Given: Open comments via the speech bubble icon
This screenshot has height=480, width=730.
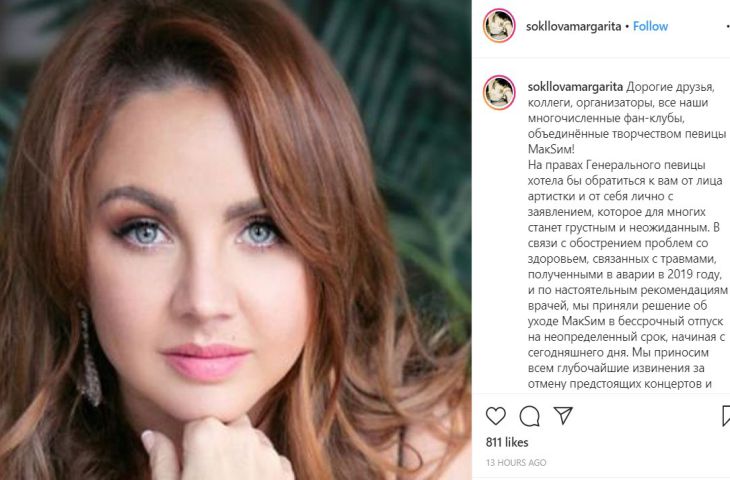Looking at the screenshot, I should [x=529, y=416].
